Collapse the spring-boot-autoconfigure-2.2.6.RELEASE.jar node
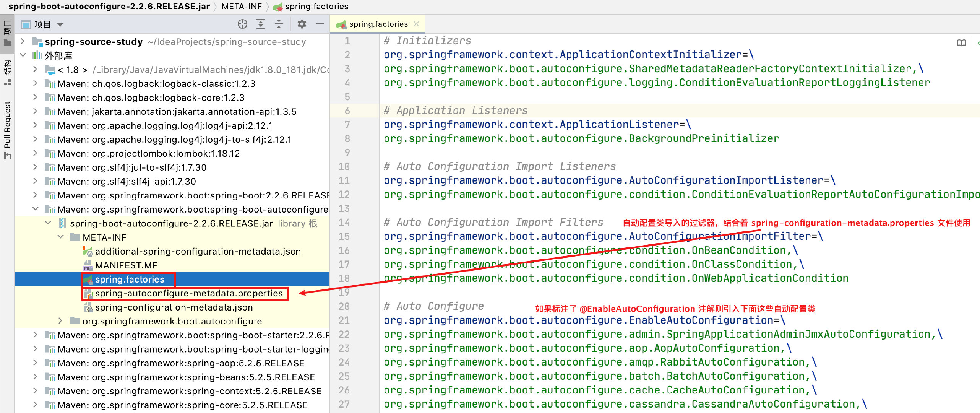 point(48,223)
